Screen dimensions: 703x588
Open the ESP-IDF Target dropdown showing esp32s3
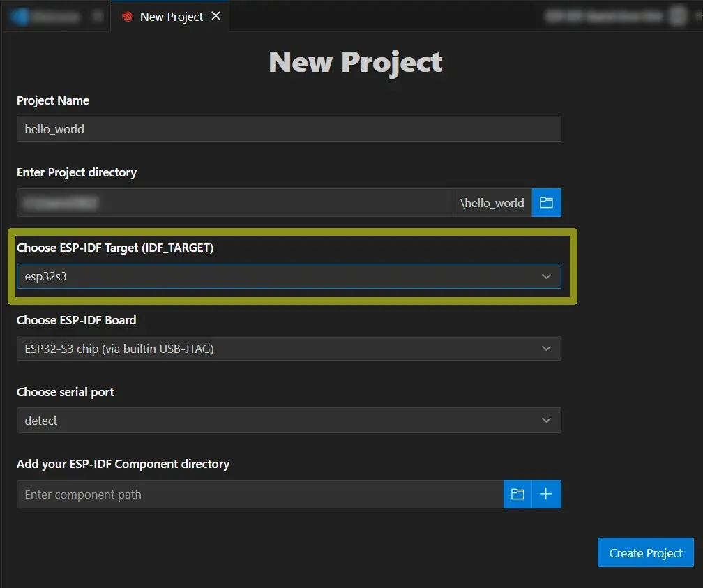click(x=279, y=276)
